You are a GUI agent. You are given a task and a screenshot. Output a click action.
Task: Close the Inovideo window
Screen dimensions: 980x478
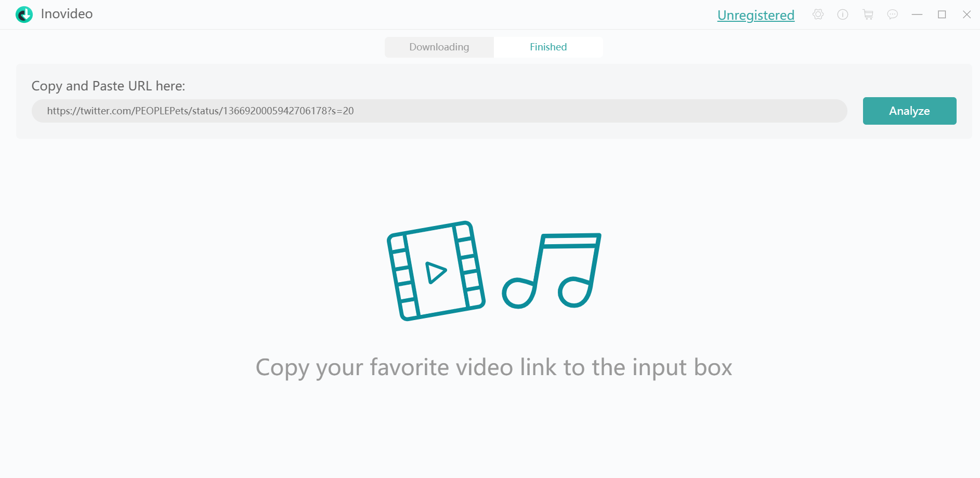967,15
